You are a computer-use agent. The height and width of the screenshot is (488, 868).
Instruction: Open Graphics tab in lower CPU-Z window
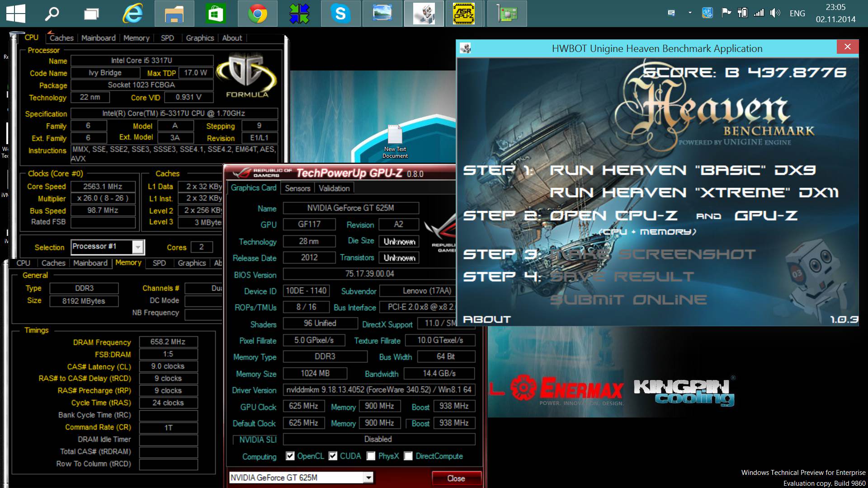tap(192, 263)
